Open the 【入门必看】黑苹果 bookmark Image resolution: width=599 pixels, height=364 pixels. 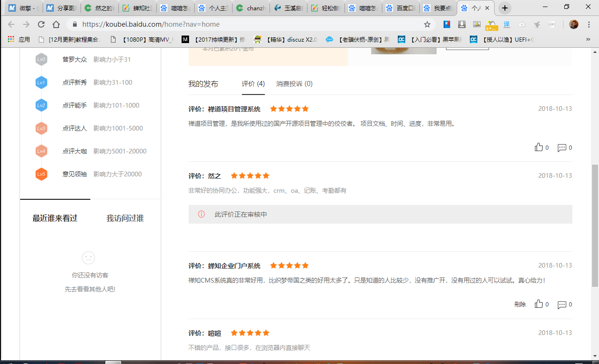click(430, 40)
